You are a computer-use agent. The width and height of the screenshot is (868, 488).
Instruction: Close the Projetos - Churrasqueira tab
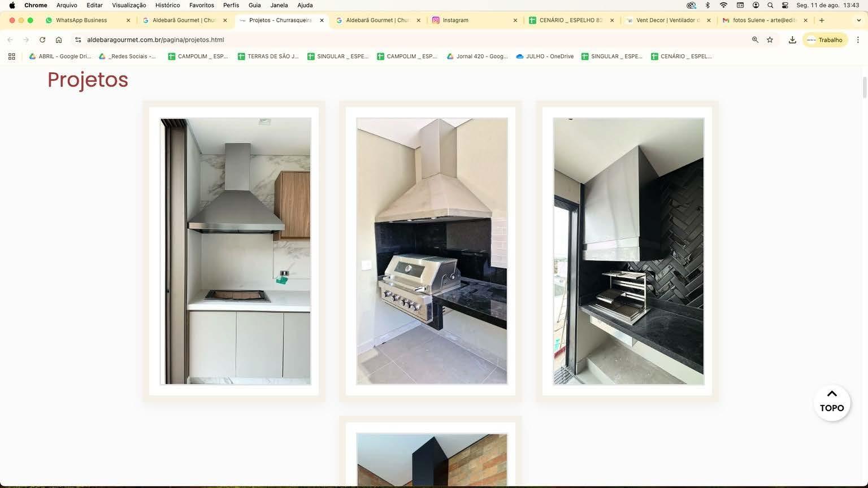[322, 20]
